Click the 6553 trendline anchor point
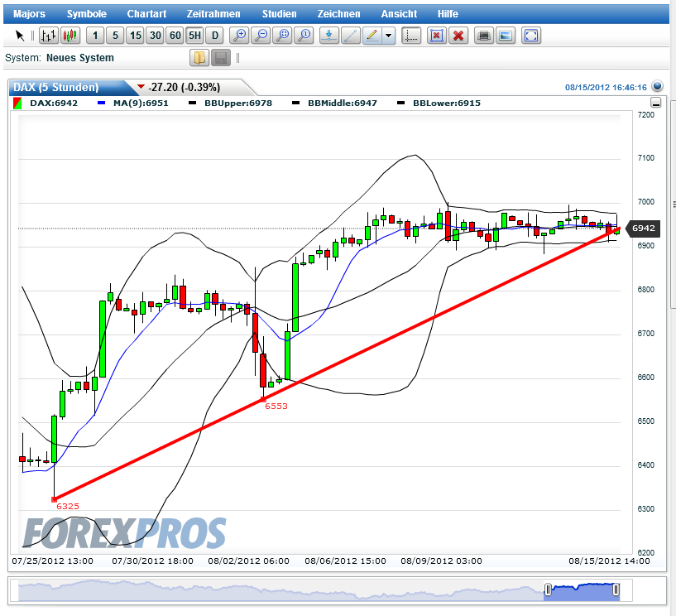The height and width of the screenshot is (616, 676). point(263,399)
